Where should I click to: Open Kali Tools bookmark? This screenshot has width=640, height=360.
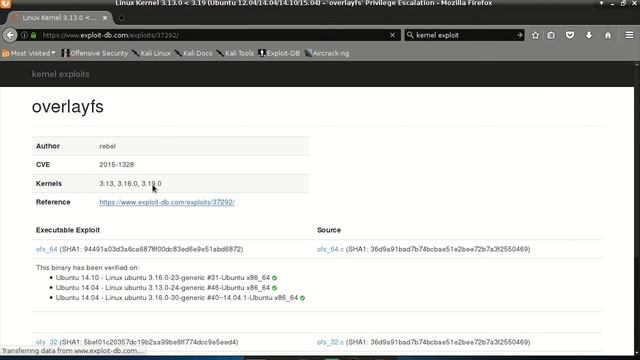pos(236,53)
